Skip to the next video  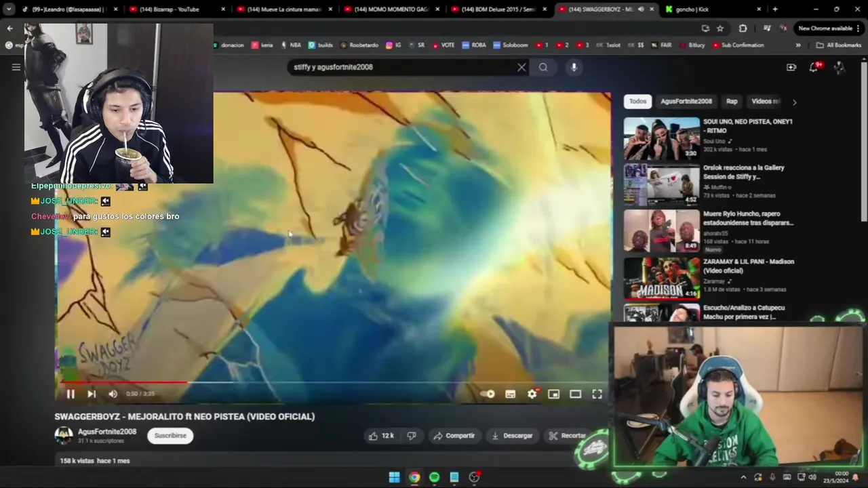point(92,394)
